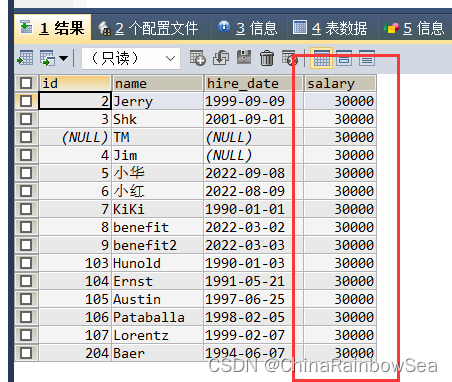Check the checkbox for Hunold row
452x382 pixels.
click(x=26, y=263)
